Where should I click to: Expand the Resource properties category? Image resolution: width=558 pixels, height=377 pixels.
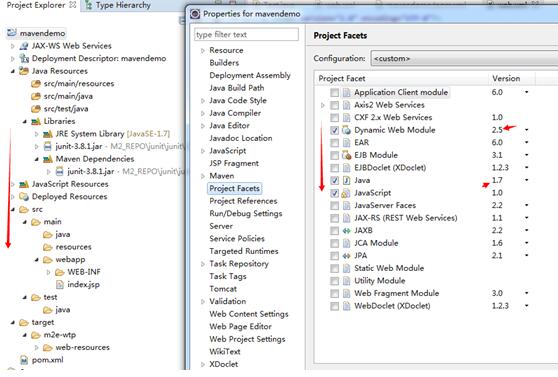pyautogui.click(x=203, y=51)
